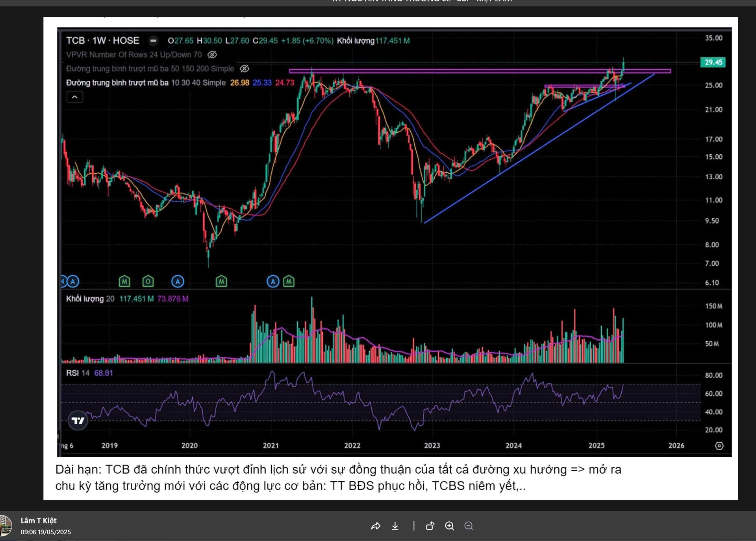Select the RSI 14 indicator legend
The width and height of the screenshot is (756, 541).
[78, 373]
